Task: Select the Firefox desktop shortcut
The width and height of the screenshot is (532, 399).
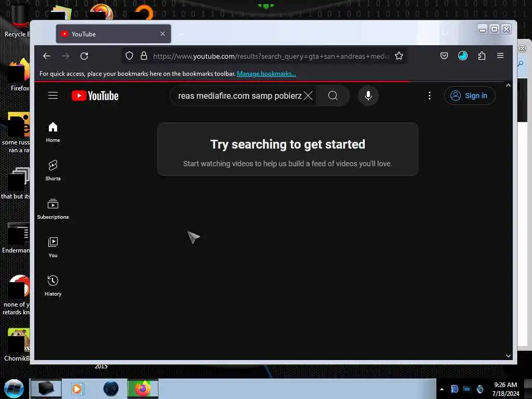Action: 19,75
